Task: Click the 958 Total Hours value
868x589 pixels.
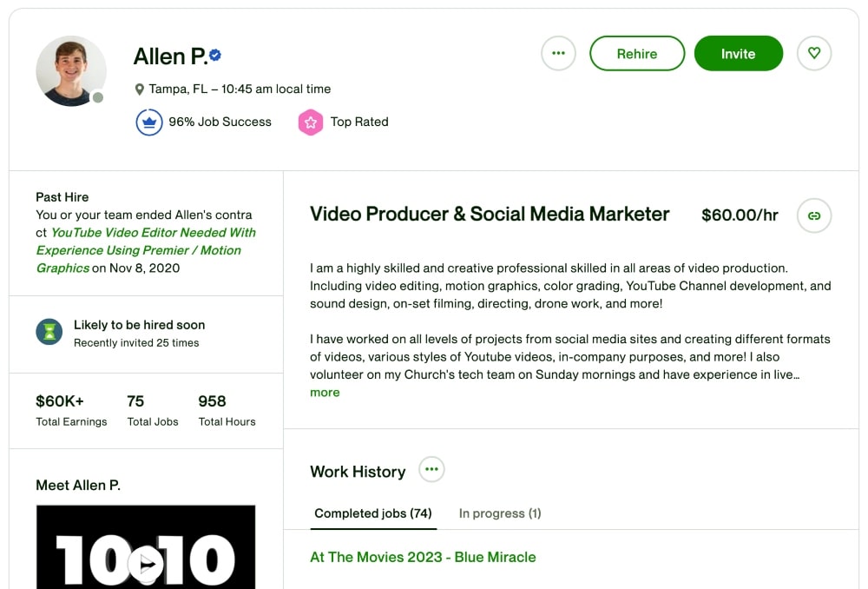Action: pyautogui.click(x=212, y=401)
